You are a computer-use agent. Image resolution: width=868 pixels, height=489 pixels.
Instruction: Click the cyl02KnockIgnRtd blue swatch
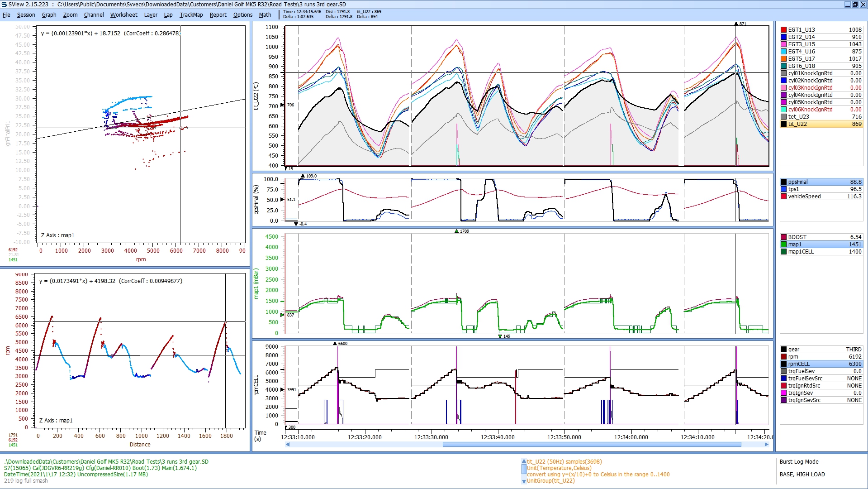coord(784,81)
